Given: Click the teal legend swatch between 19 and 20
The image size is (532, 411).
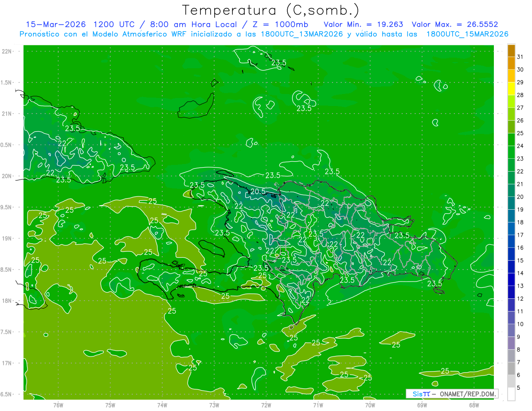Looking at the screenshot, I should tap(511, 203).
